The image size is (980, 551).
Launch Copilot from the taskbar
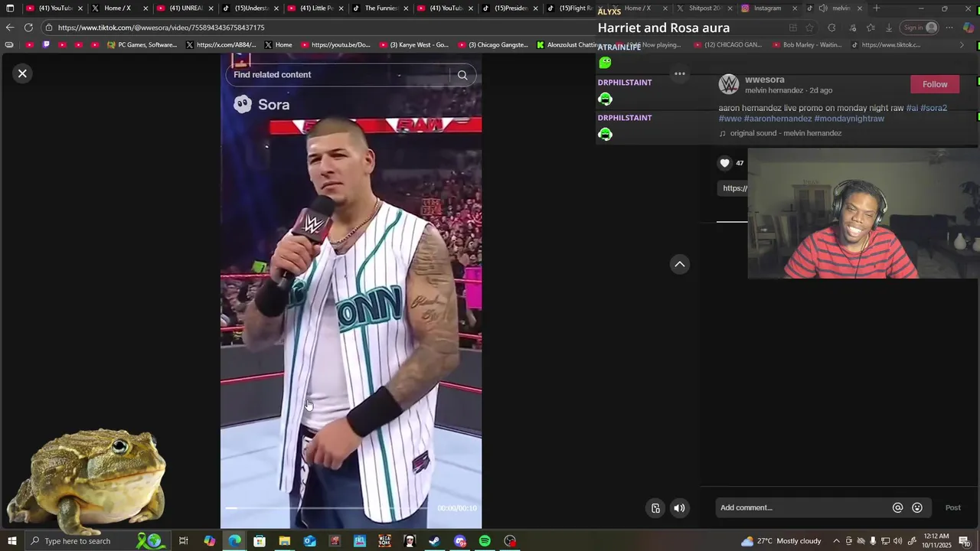tap(209, 541)
